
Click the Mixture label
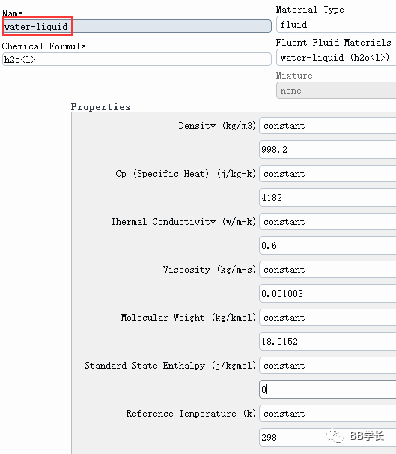pyautogui.click(x=294, y=76)
